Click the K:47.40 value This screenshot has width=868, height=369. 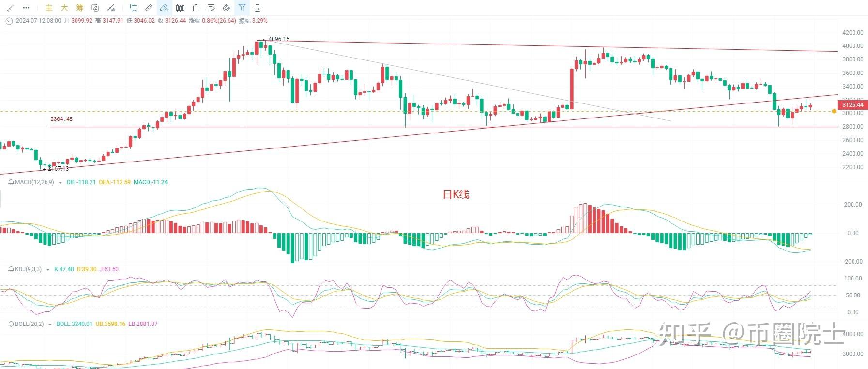pyautogui.click(x=64, y=269)
